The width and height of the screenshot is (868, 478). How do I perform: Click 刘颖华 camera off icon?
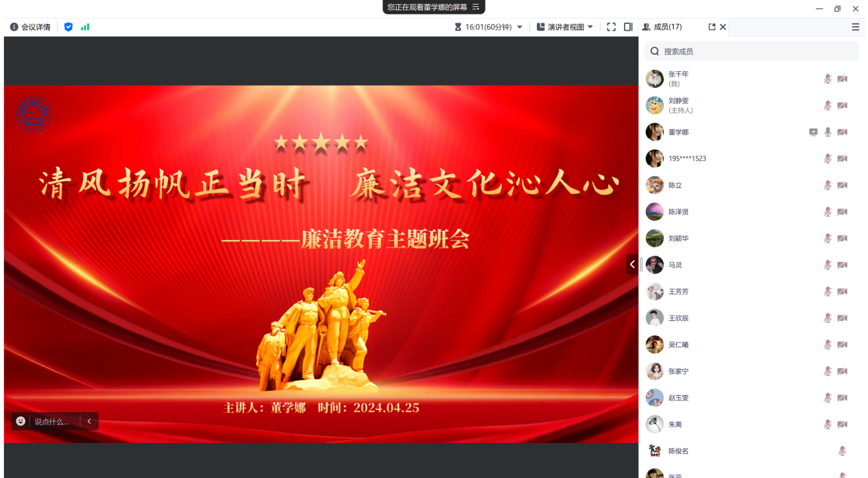pyautogui.click(x=843, y=239)
